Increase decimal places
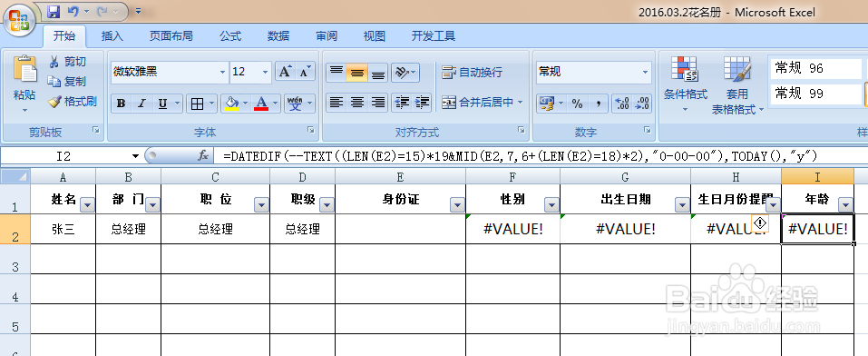Screen dimensions: 868x356 pos(622,104)
